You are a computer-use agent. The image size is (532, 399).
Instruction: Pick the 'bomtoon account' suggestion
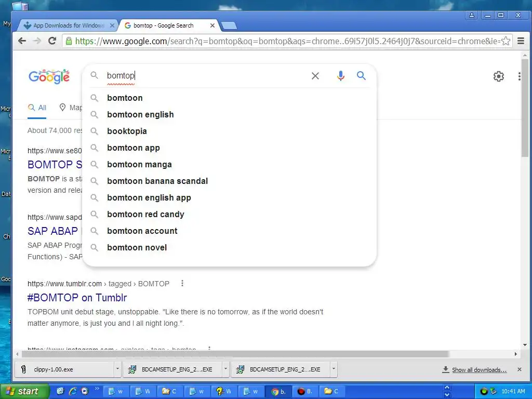(x=229, y=231)
